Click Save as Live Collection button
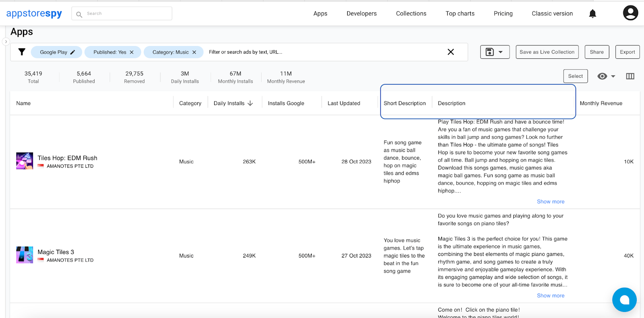Viewport: 644px width, 318px height. 547,52
